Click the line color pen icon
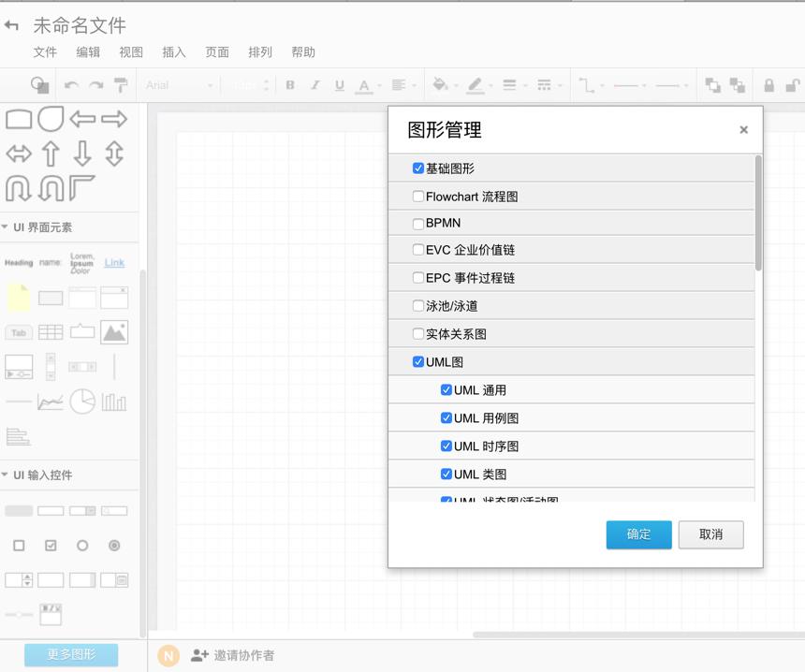Image resolution: width=805 pixels, height=672 pixels. 476,85
